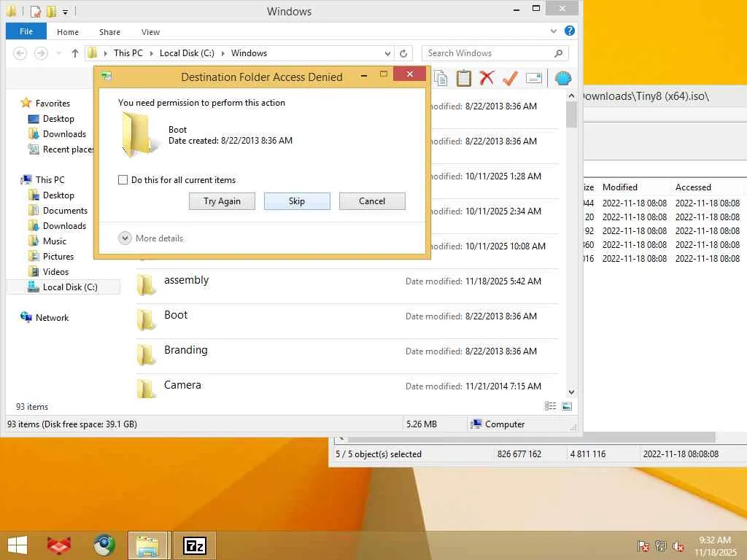Select Network in navigation pane
Screen dimensions: 747x560
[x=52, y=318]
